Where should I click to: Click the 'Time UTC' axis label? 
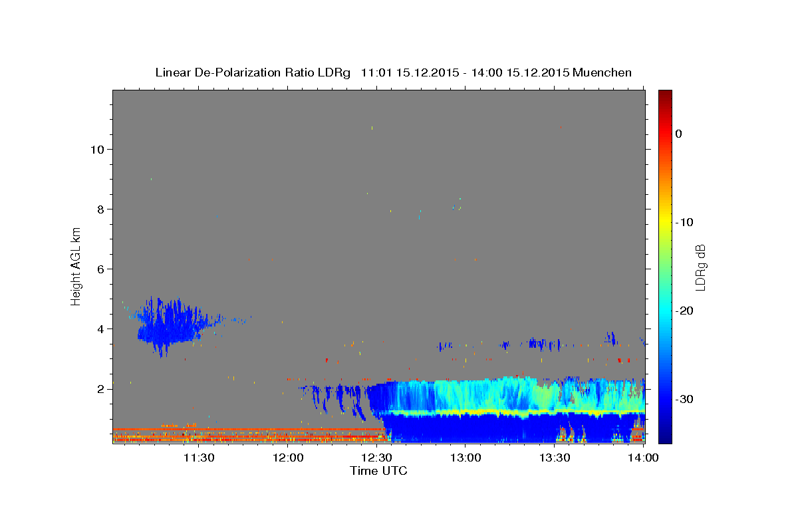[378, 471]
